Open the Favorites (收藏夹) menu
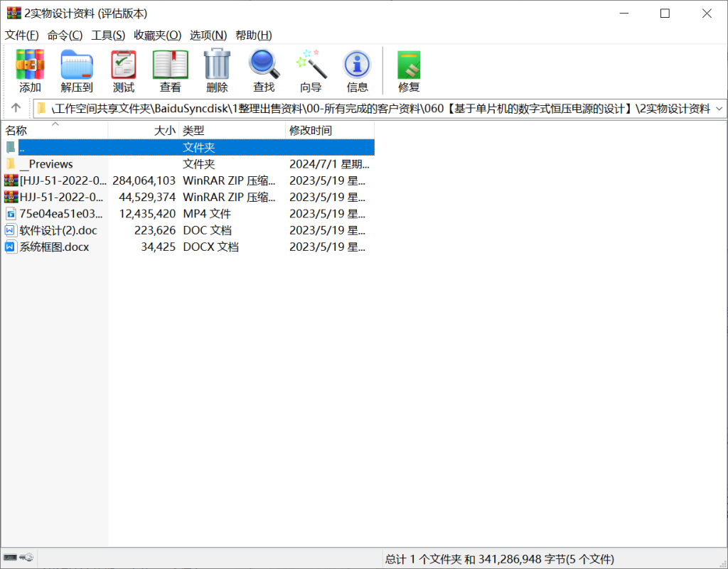Screen dimensions: 728x569 [157, 35]
